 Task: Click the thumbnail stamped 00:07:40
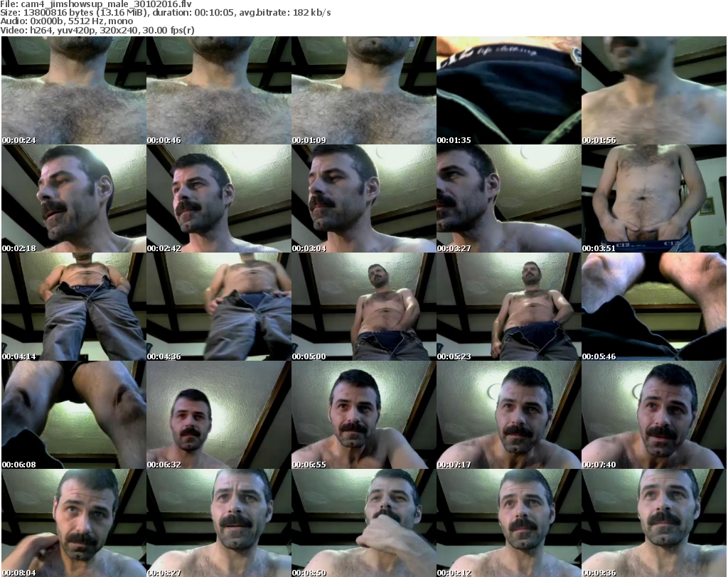(x=654, y=414)
